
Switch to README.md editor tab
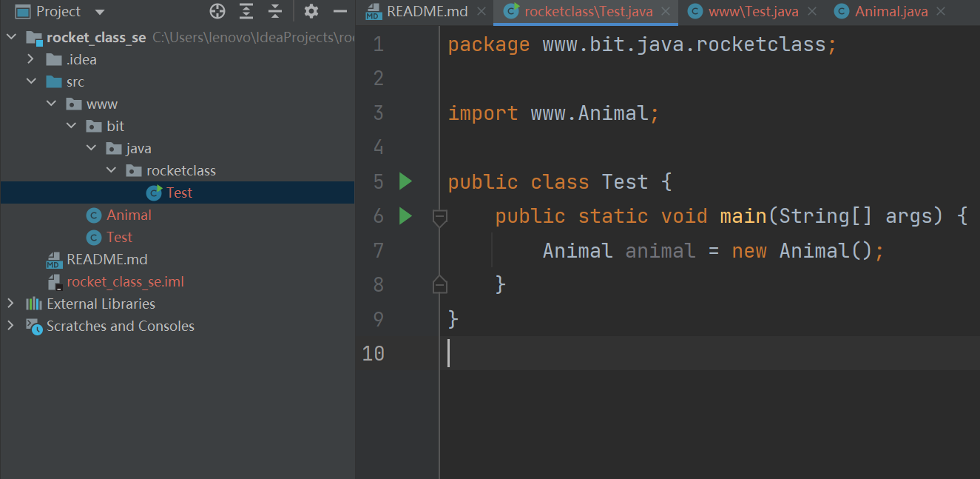(428, 11)
